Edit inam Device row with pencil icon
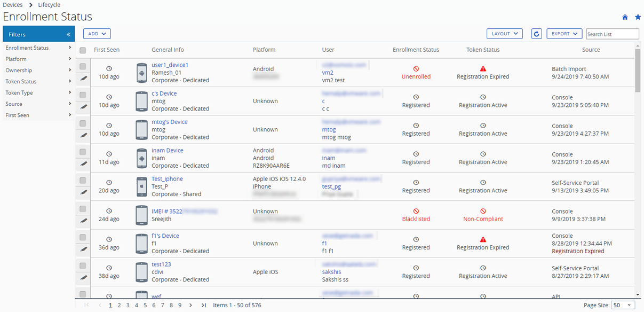 pyautogui.click(x=83, y=163)
